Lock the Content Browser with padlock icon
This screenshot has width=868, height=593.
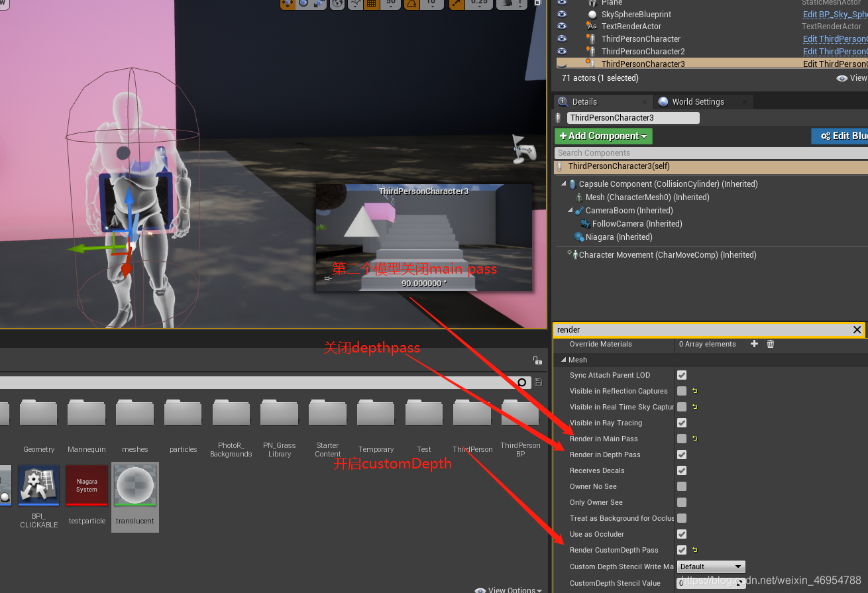point(537,360)
